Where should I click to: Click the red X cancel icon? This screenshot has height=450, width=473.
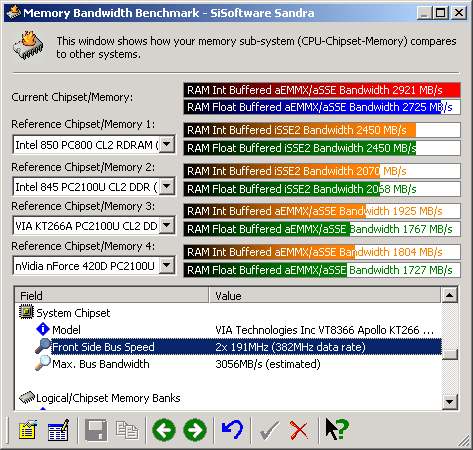point(299,430)
